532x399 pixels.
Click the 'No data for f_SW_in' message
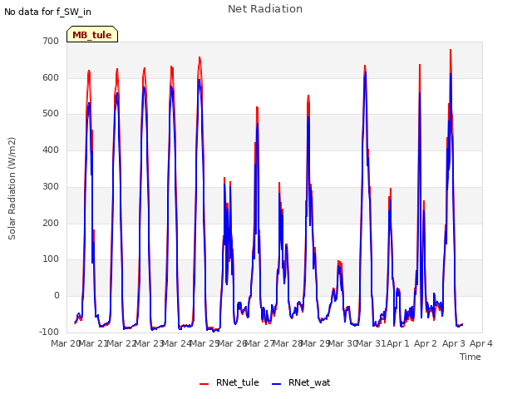tap(47, 12)
